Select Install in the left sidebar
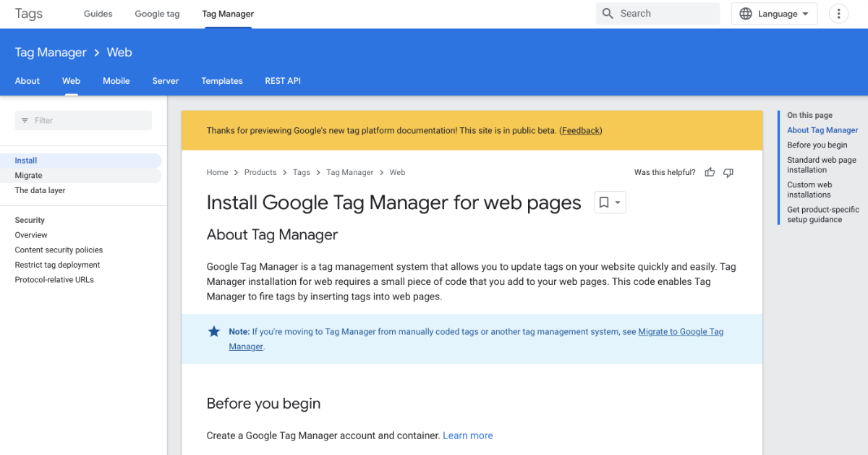The width and height of the screenshot is (868, 455). (x=81, y=161)
